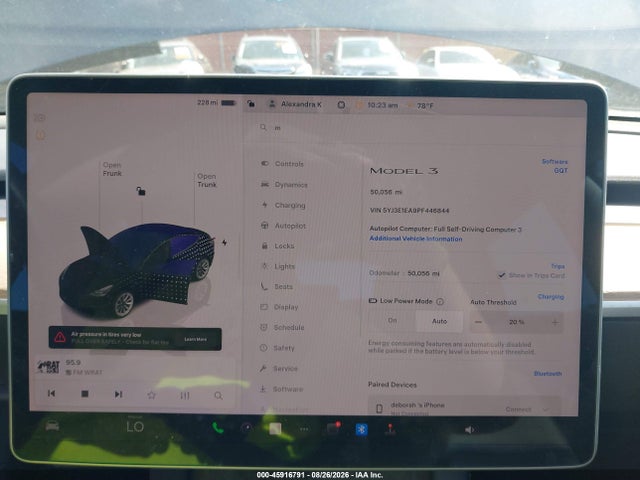Toggle Show in Trips Card checkbox
Image resolution: width=640 pixels, height=480 pixels.
click(502, 276)
